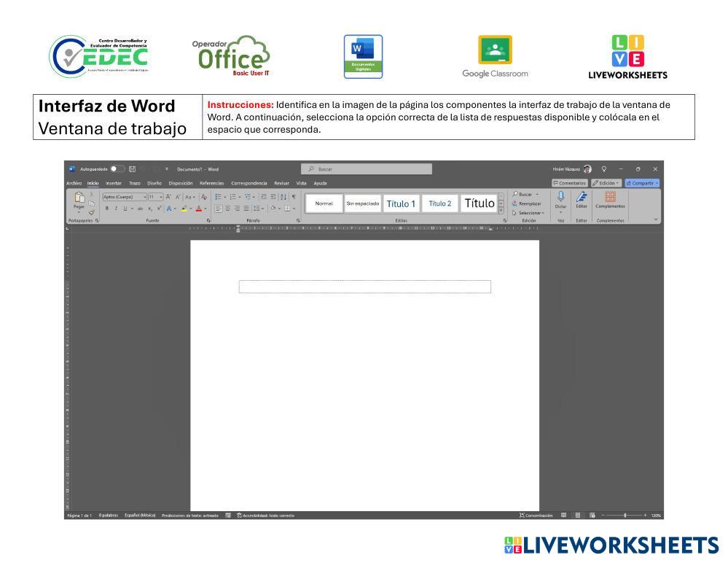
Task: Select the Dictar voice dictation icon
Action: pyautogui.click(x=560, y=196)
